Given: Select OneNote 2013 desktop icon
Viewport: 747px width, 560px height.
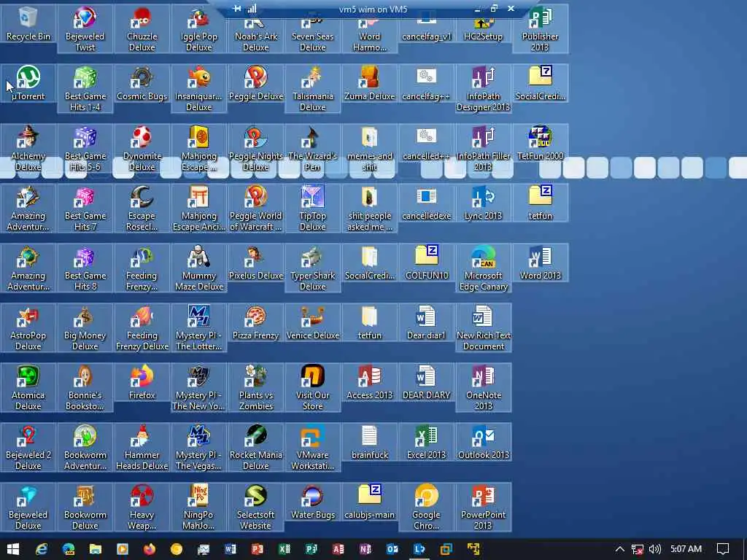Looking at the screenshot, I should coord(483,387).
